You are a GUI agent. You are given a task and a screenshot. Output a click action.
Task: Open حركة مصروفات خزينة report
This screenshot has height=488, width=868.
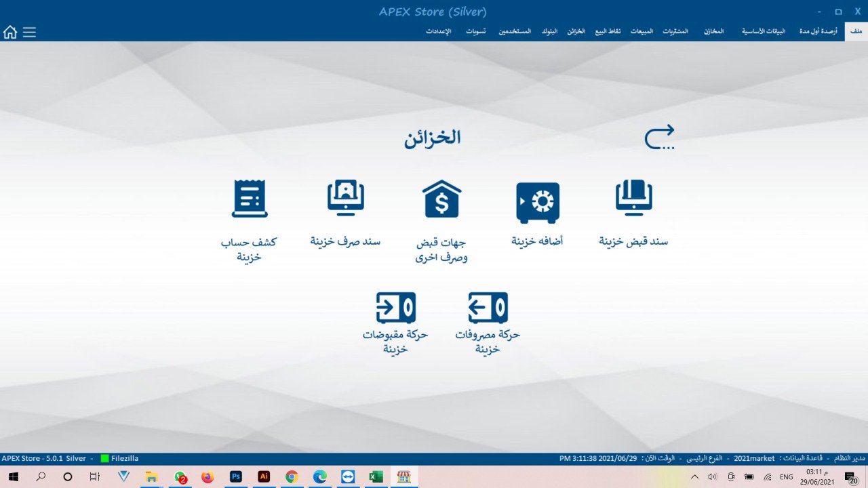tap(488, 308)
